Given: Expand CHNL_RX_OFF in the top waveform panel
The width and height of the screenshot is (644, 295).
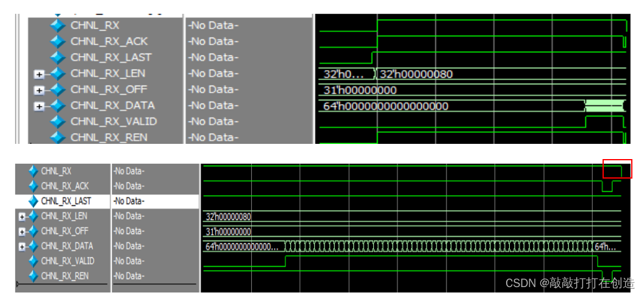Looking at the screenshot, I should point(39,90).
